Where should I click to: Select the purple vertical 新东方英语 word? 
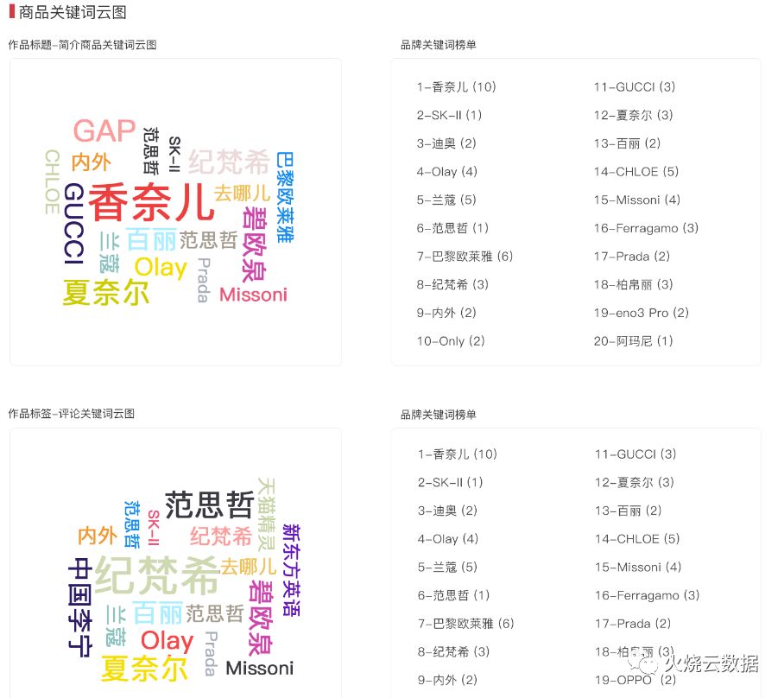(291, 570)
